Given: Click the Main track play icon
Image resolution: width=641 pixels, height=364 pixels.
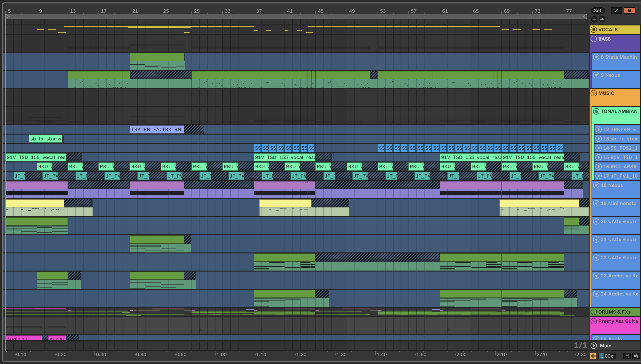Looking at the screenshot, I should [x=594, y=345].
